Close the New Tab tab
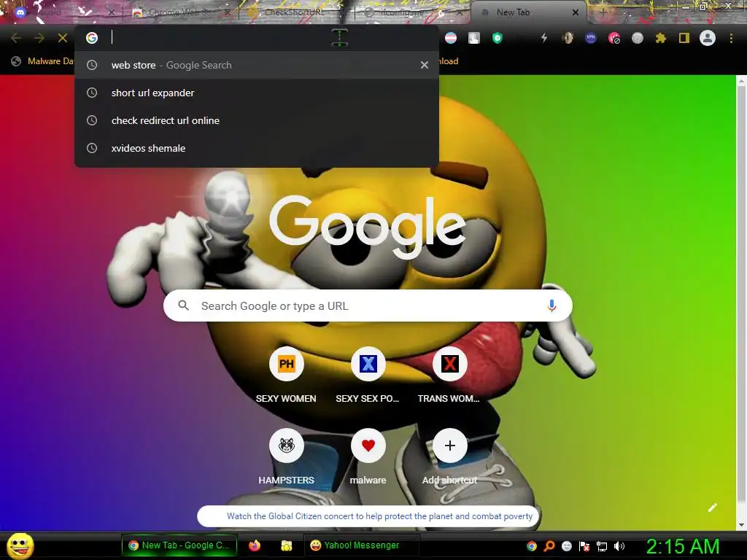Image resolution: width=747 pixels, height=560 pixels. click(x=576, y=12)
